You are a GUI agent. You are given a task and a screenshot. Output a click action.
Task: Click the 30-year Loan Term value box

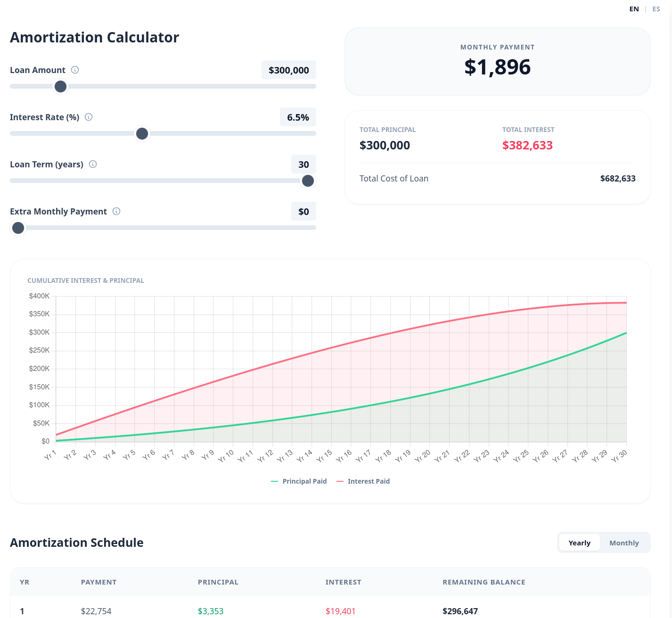[303, 164]
